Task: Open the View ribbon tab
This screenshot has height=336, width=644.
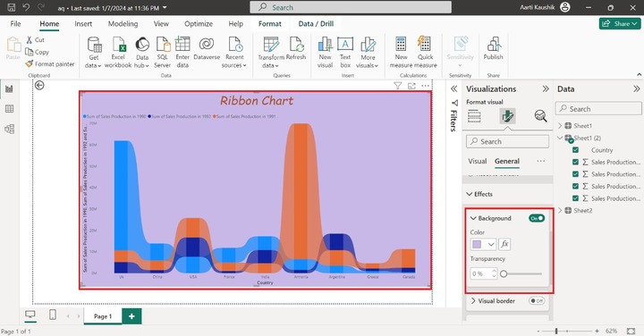Action: [161, 24]
